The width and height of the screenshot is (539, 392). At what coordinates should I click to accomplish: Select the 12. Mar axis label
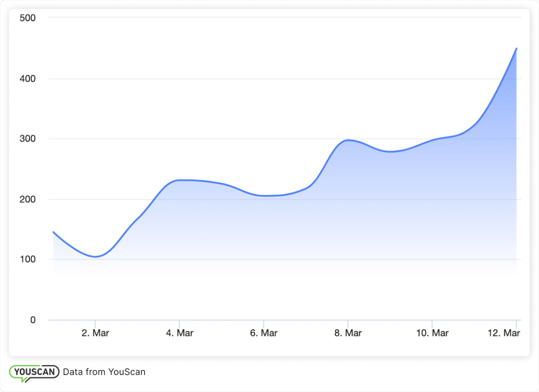point(504,333)
